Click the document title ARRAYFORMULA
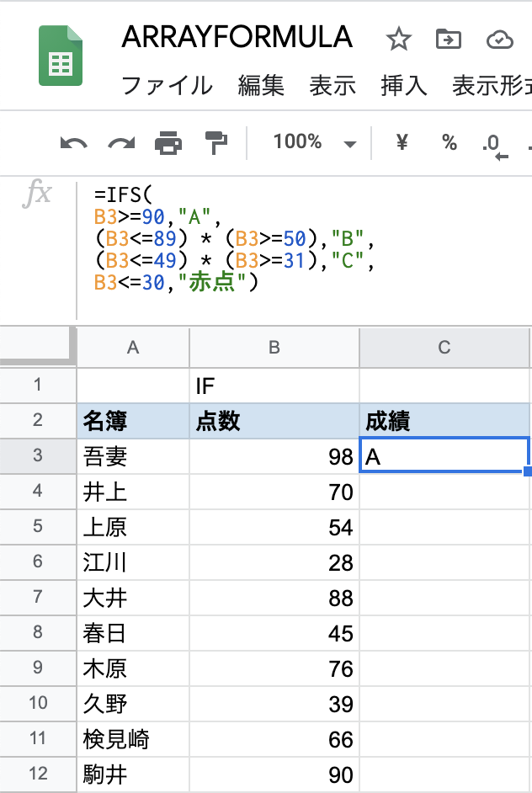 click(237, 37)
